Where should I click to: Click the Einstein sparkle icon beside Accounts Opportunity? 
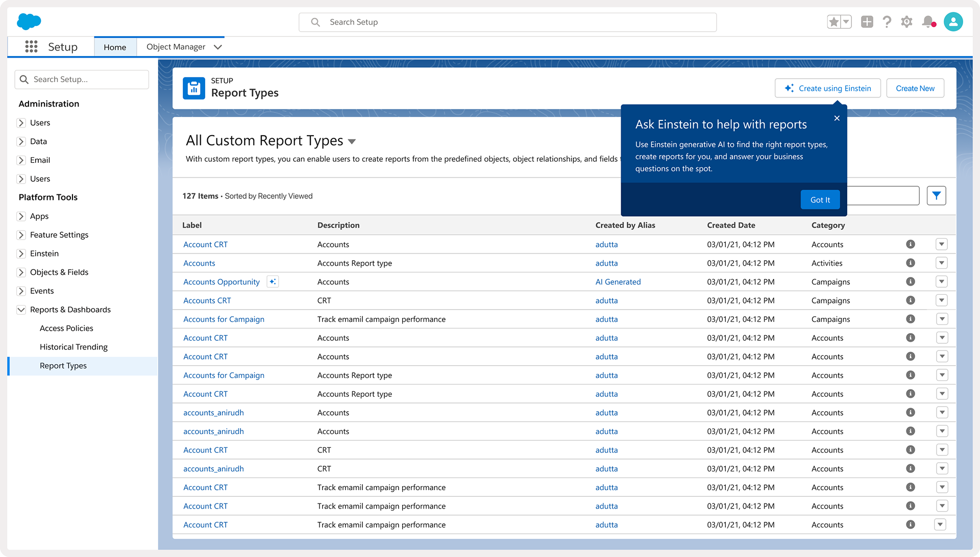(273, 282)
